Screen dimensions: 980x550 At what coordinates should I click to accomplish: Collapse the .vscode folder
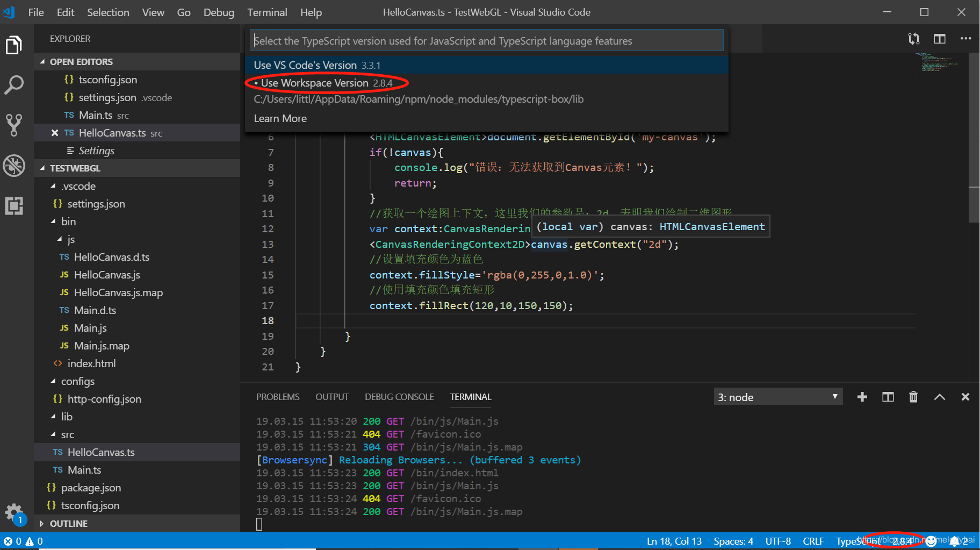pyautogui.click(x=137, y=186)
